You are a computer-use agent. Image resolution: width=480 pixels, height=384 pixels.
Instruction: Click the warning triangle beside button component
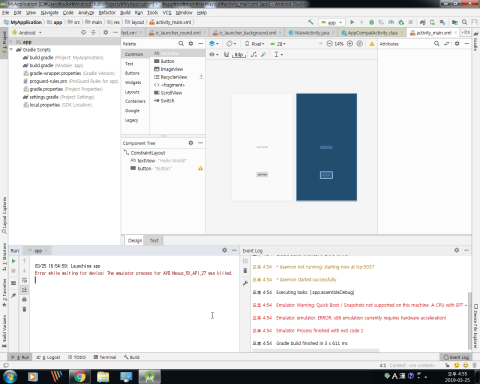[x=200, y=168]
